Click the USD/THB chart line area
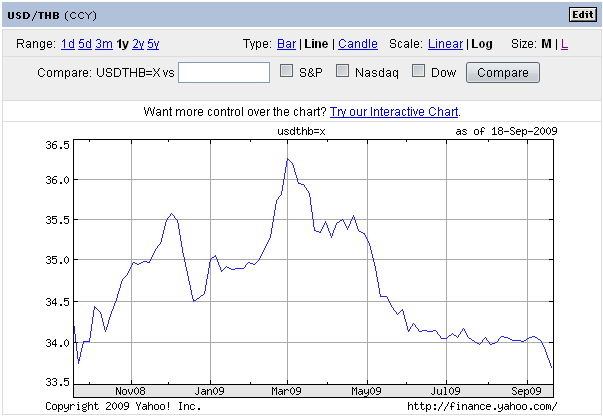This screenshot has width=603, height=416. 313,262
